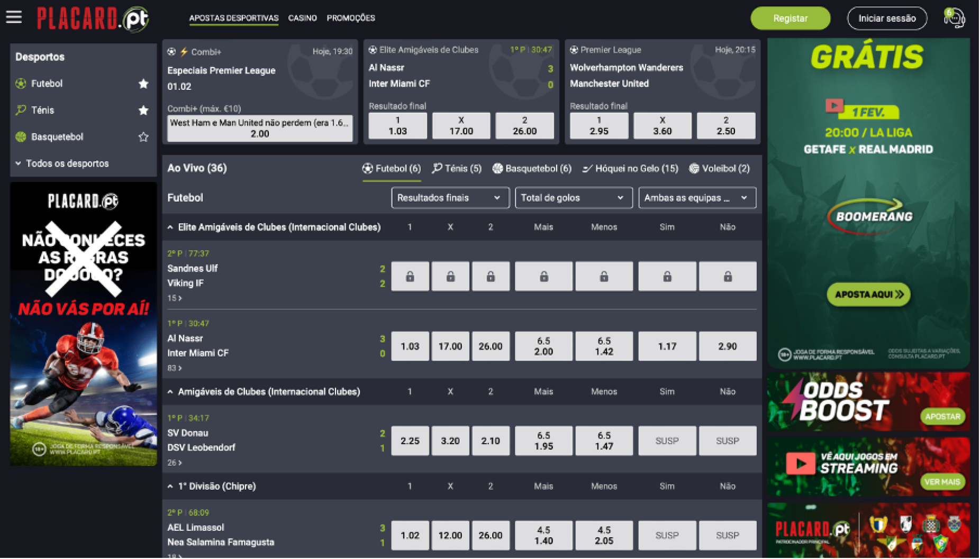Open Promoções page

(351, 18)
